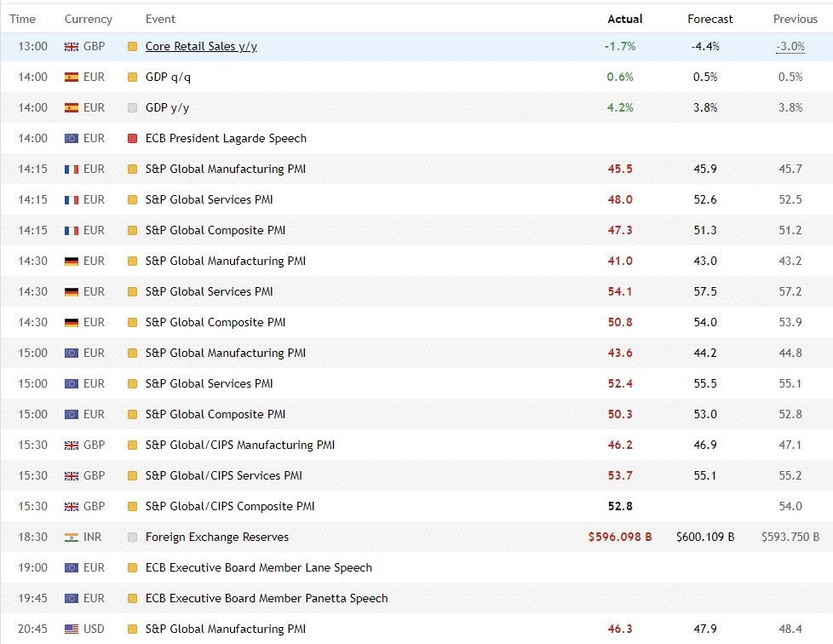
Task: Click the Previous column header
Action: pos(796,19)
